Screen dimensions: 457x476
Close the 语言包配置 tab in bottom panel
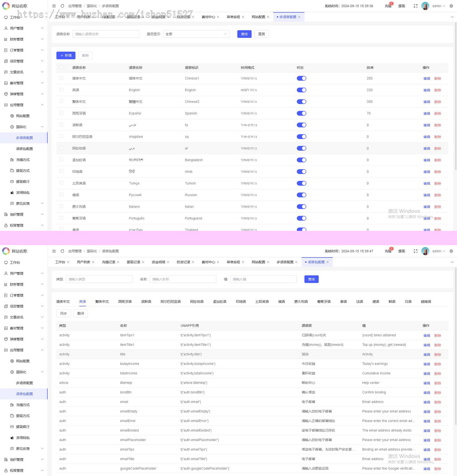(x=328, y=262)
